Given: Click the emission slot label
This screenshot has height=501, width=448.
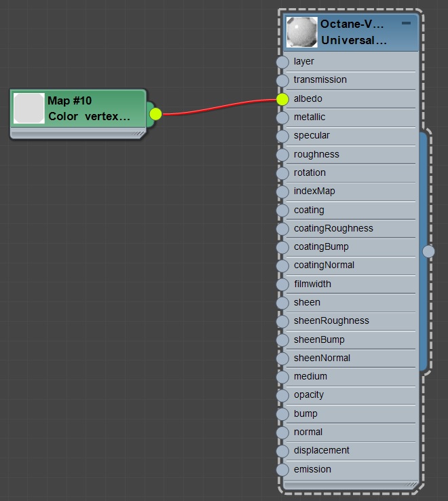Looking at the screenshot, I should point(312,469).
